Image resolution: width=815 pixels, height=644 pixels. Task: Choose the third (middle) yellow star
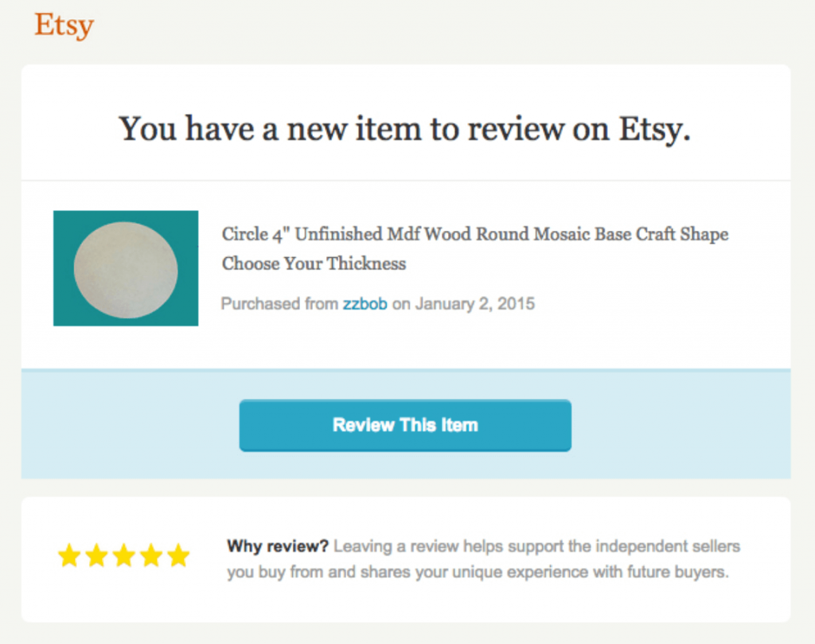(x=124, y=556)
